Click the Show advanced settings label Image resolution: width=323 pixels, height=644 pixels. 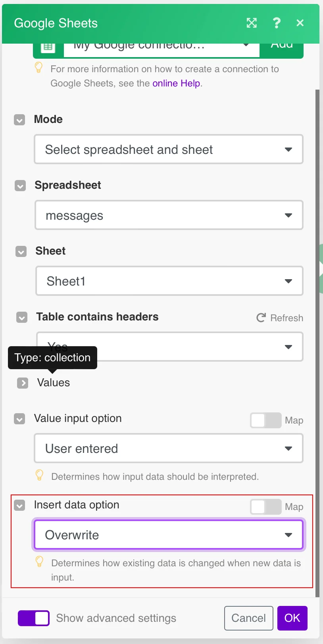(x=116, y=618)
